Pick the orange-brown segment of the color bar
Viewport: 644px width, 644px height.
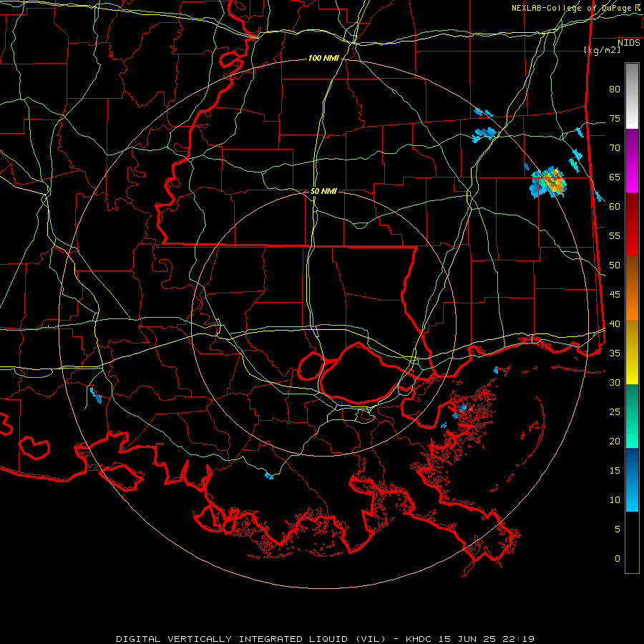[632, 288]
